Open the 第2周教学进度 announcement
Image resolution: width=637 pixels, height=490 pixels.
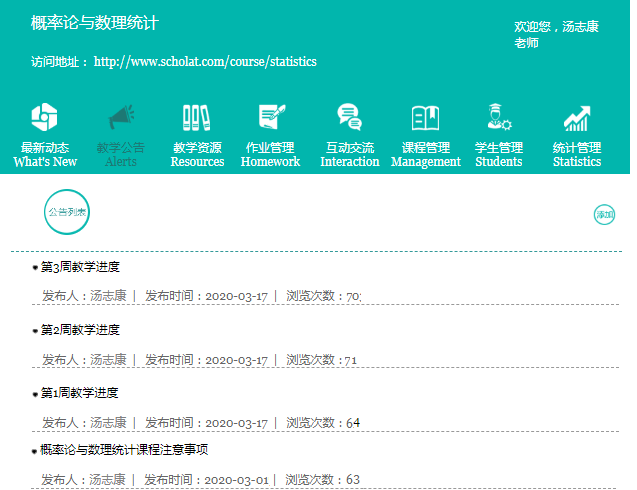(80, 330)
